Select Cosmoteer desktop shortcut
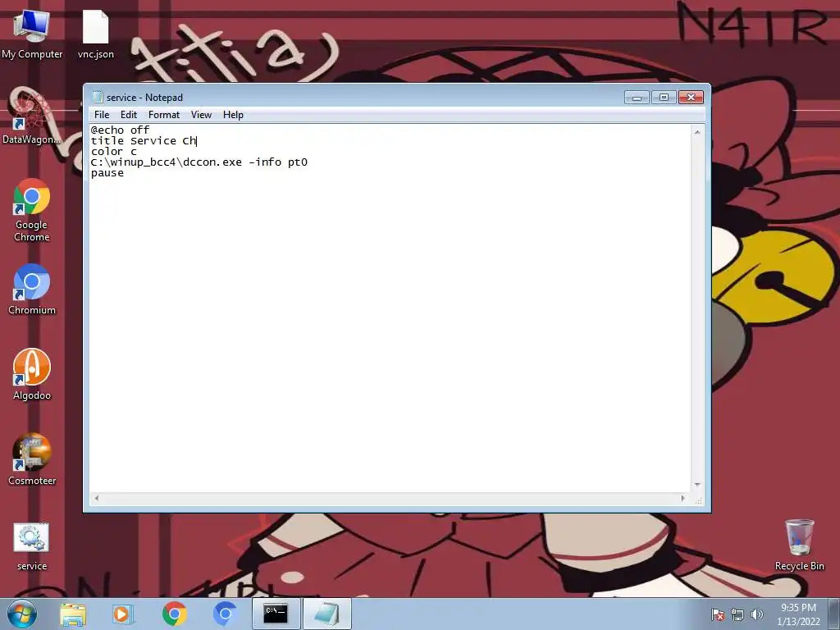The width and height of the screenshot is (840, 630). click(x=32, y=459)
